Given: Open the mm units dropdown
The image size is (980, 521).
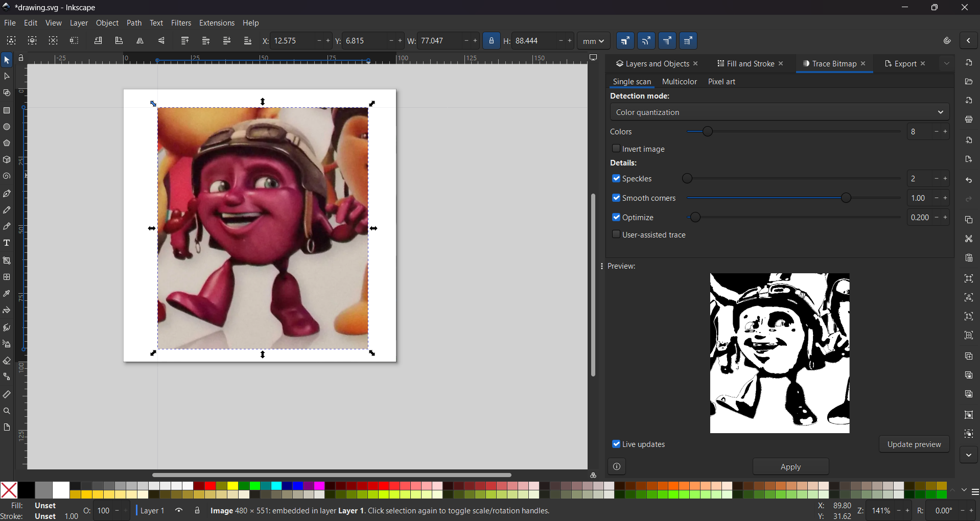Looking at the screenshot, I should point(594,41).
